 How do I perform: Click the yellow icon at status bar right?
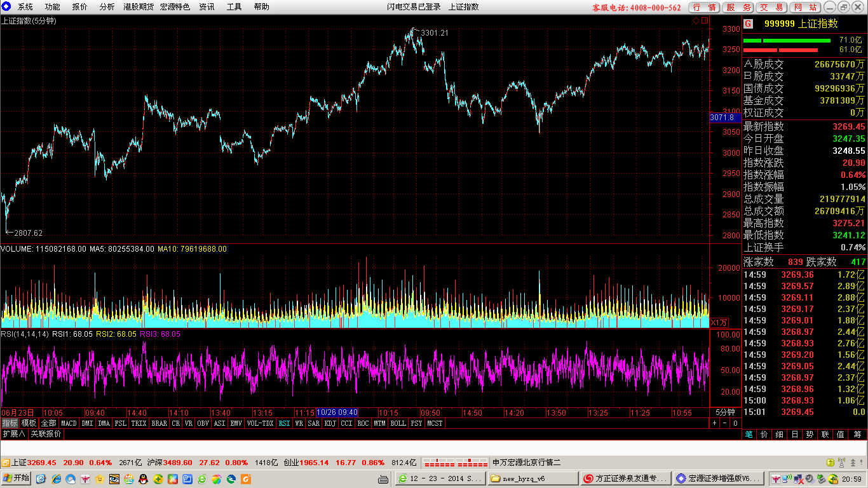pyautogui.click(x=831, y=463)
